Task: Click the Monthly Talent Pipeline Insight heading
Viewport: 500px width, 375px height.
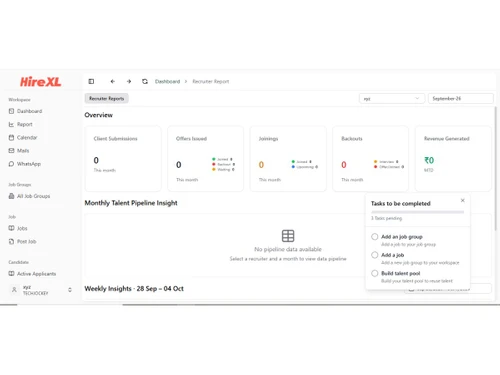Action: coord(131,203)
